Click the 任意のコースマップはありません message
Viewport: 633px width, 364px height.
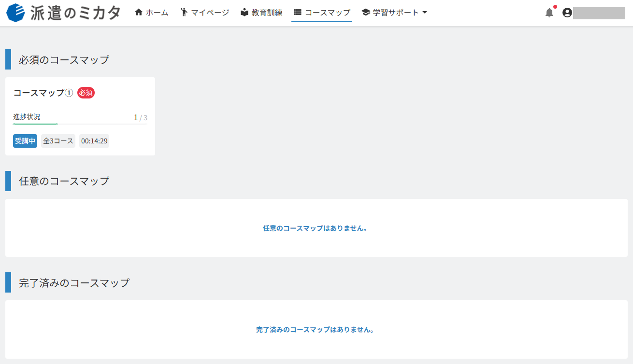pos(316,228)
